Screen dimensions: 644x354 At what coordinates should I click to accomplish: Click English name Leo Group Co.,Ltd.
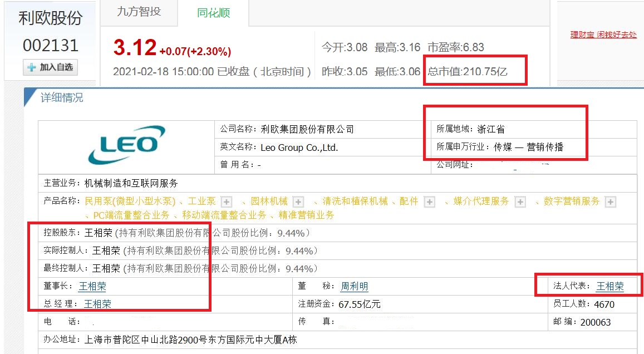pyautogui.click(x=299, y=147)
